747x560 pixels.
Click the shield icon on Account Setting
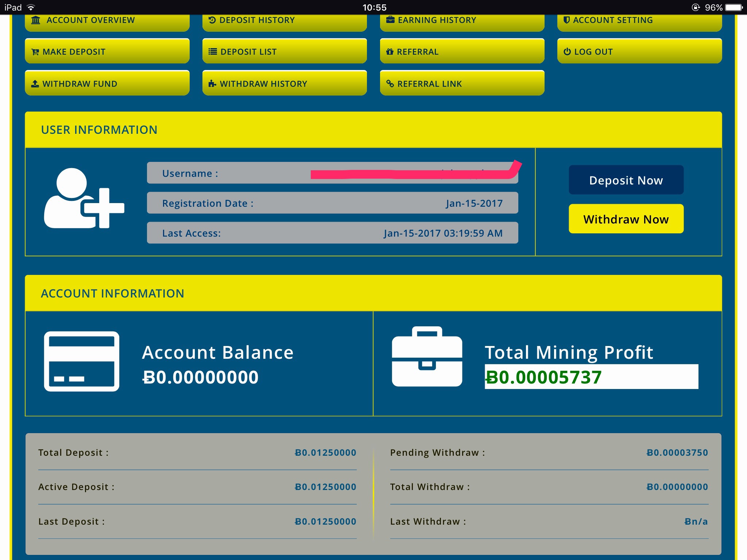pos(566,20)
